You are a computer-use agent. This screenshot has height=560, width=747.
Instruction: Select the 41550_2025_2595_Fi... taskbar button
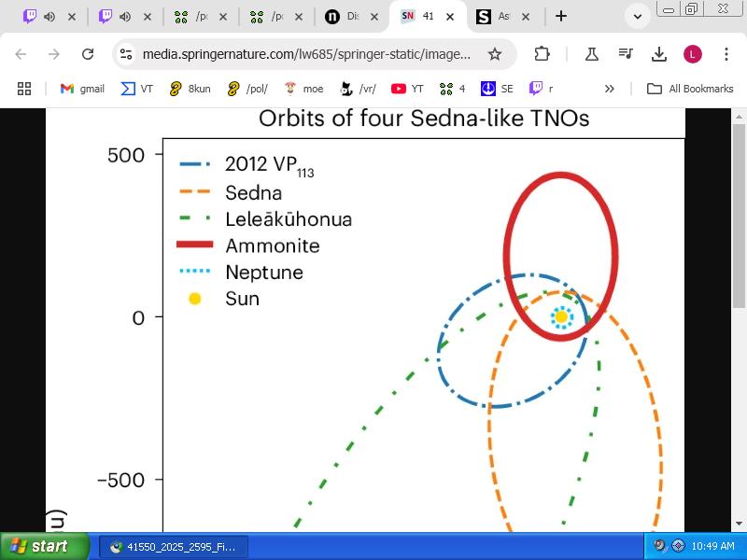coord(174,547)
